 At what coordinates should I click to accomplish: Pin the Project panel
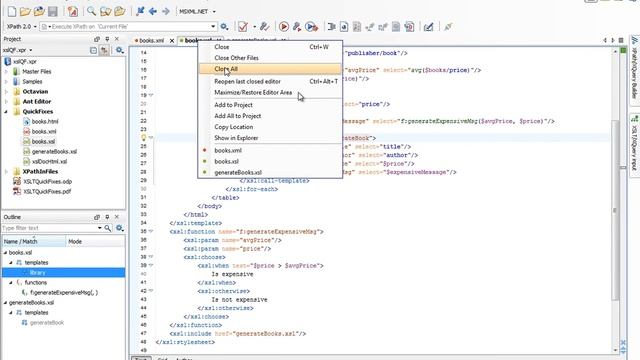(107, 39)
